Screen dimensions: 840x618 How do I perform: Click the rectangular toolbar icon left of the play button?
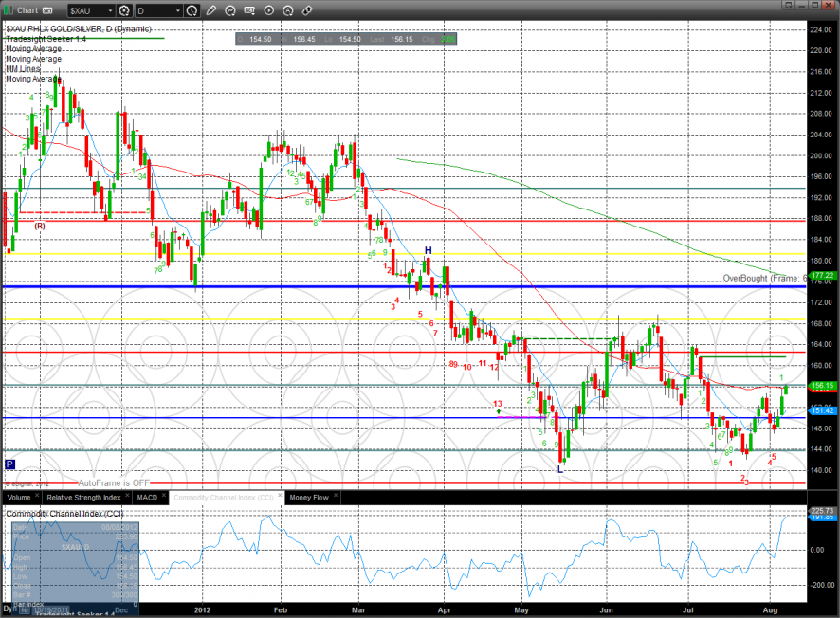[250, 10]
